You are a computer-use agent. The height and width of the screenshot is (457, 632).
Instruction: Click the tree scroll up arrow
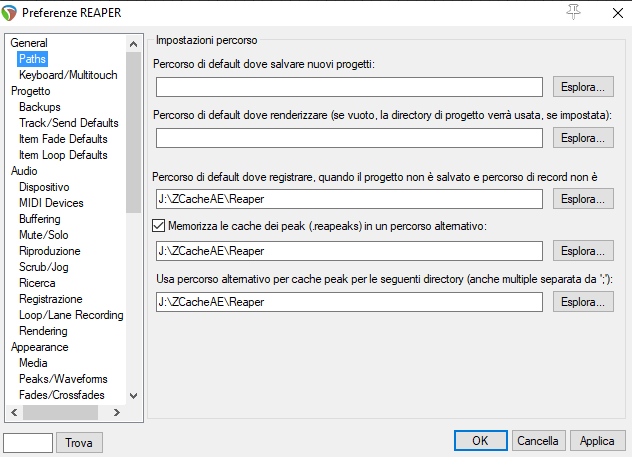133,44
